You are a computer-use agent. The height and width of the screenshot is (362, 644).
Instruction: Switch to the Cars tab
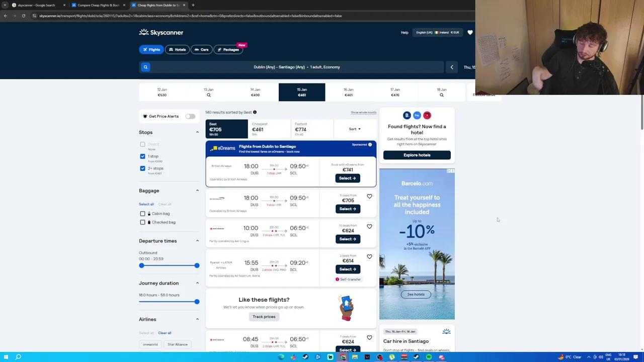(201, 50)
